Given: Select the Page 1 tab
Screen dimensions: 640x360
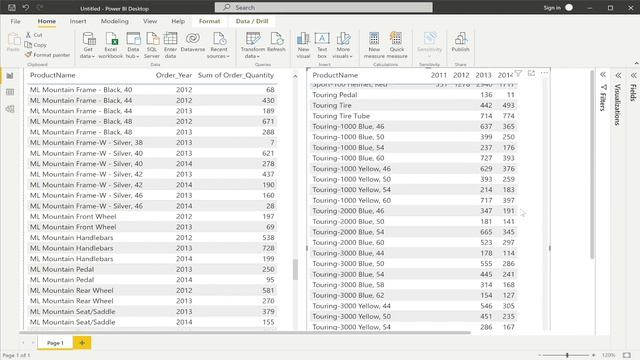Looking at the screenshot, I should (55, 343).
